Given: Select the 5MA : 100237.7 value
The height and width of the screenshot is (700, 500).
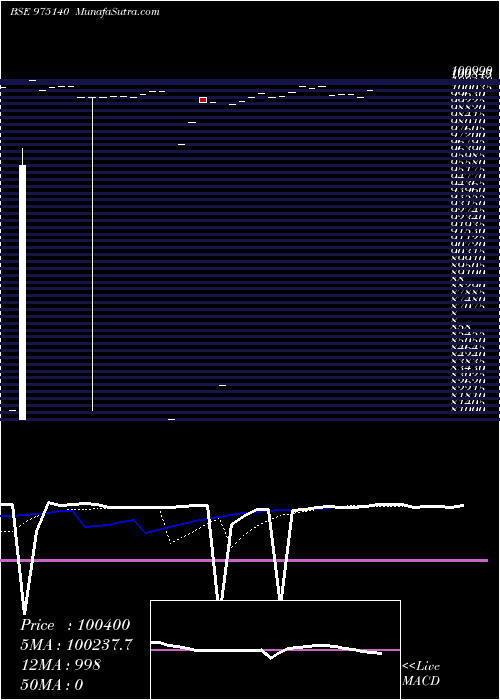Looking at the screenshot, I should click(77, 645).
